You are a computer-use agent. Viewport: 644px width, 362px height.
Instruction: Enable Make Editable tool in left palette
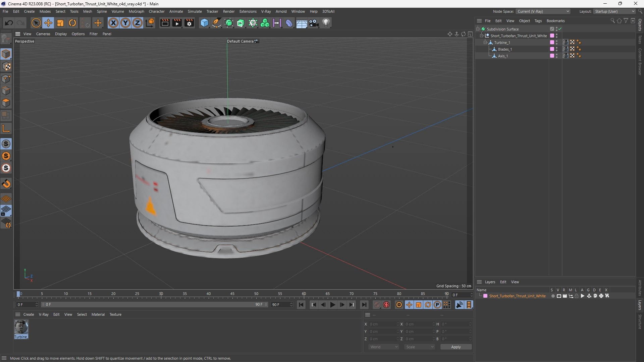pyautogui.click(x=6, y=39)
